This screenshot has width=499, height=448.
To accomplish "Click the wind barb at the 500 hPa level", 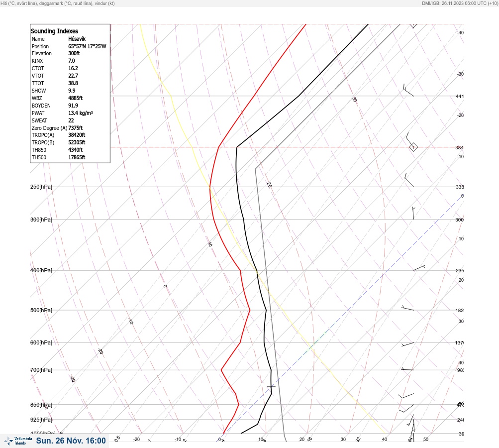I will coord(407,308).
